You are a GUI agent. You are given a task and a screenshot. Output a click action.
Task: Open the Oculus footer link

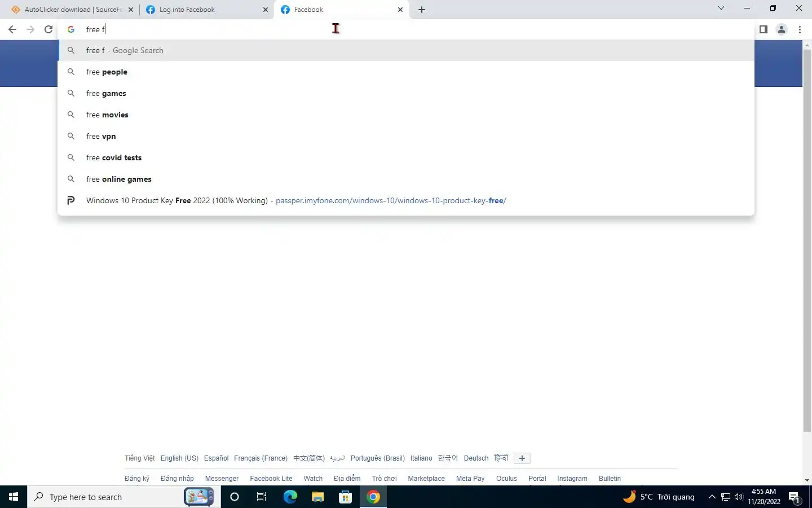(x=506, y=479)
